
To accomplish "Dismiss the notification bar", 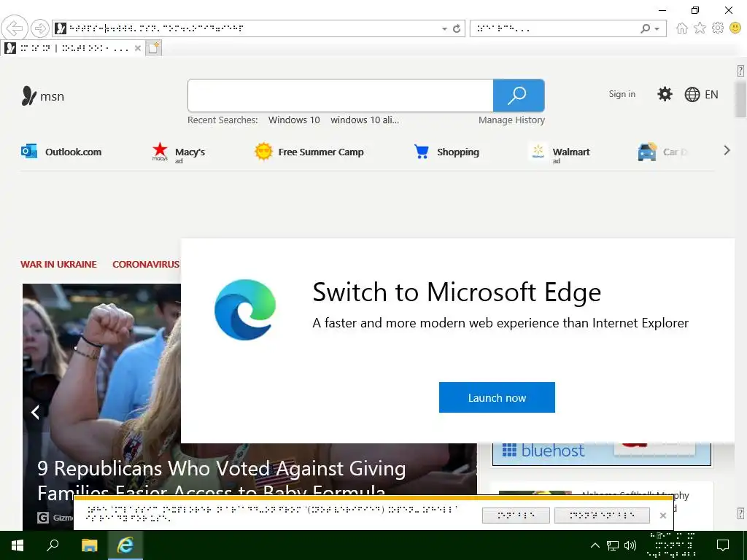I will [662, 516].
